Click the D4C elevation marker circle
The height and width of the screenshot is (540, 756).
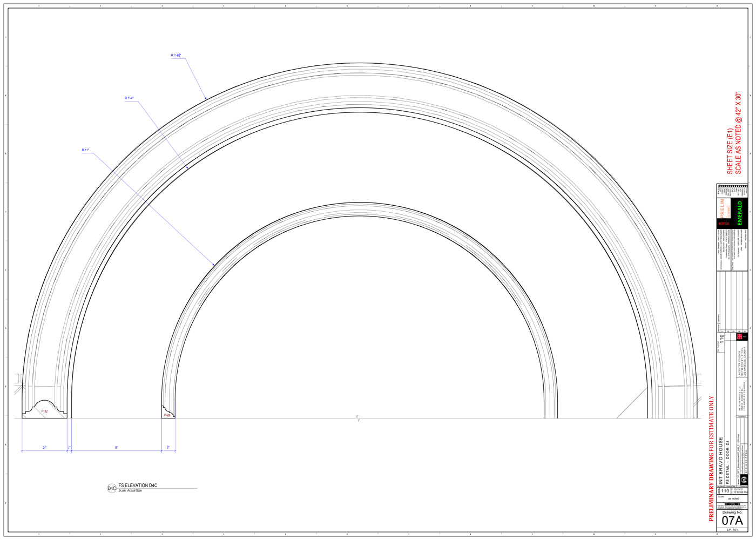point(112,488)
